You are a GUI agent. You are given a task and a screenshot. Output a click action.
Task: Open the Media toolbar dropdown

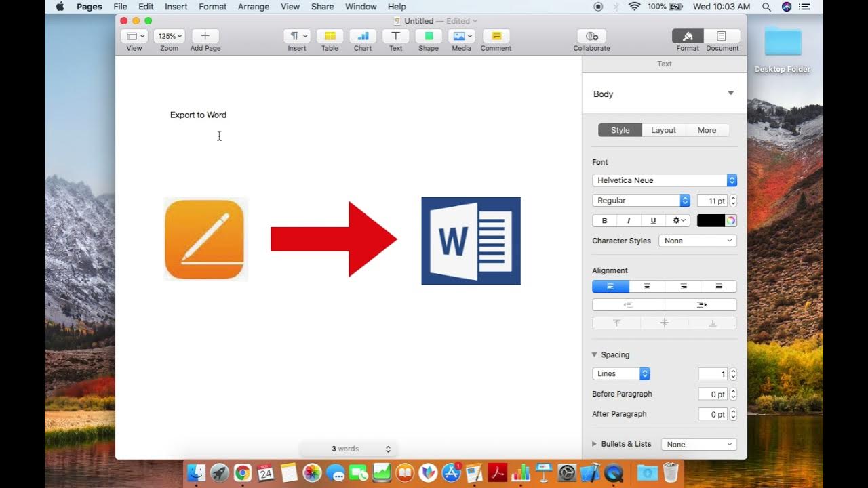[x=461, y=36]
